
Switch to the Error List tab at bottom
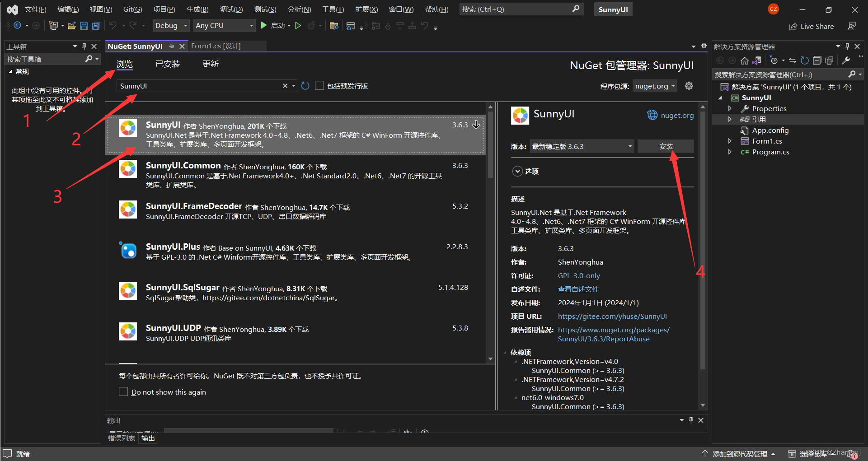pos(122,438)
